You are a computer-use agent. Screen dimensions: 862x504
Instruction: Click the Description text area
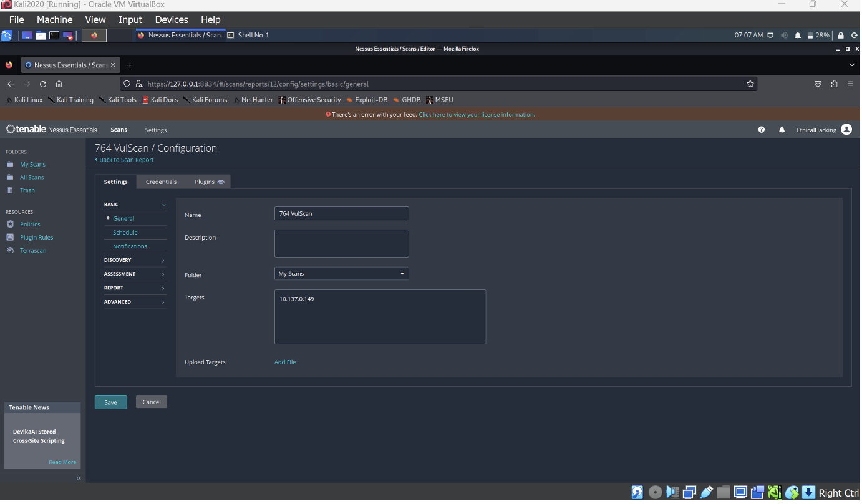(342, 243)
